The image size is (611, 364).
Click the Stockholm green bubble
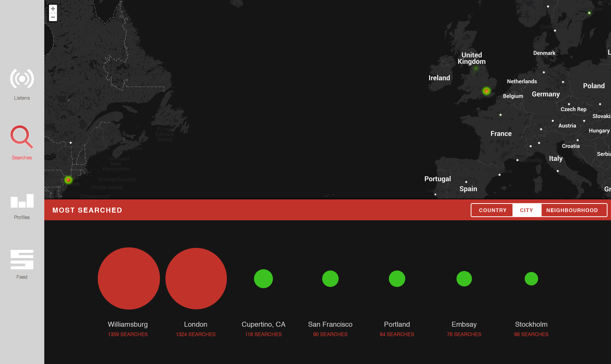pos(531,279)
